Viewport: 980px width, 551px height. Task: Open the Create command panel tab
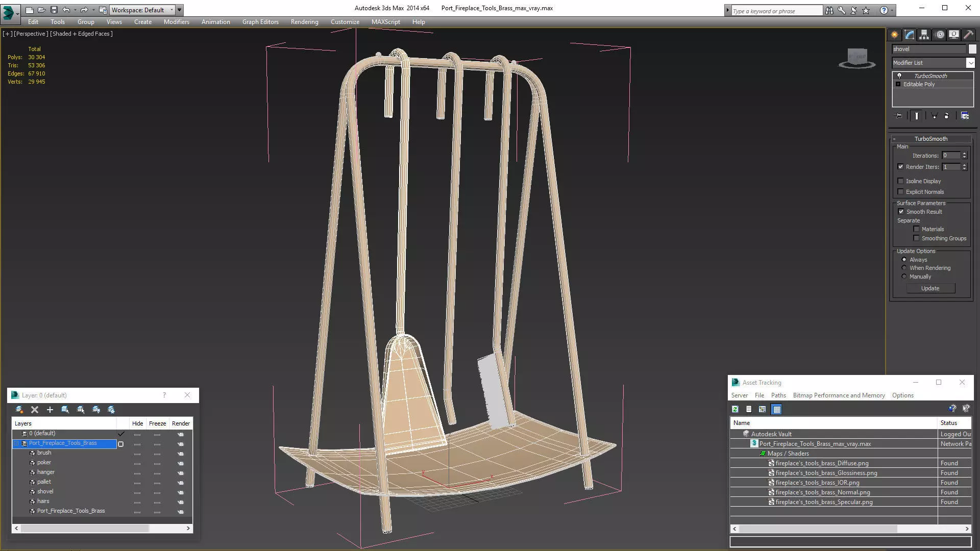(895, 35)
